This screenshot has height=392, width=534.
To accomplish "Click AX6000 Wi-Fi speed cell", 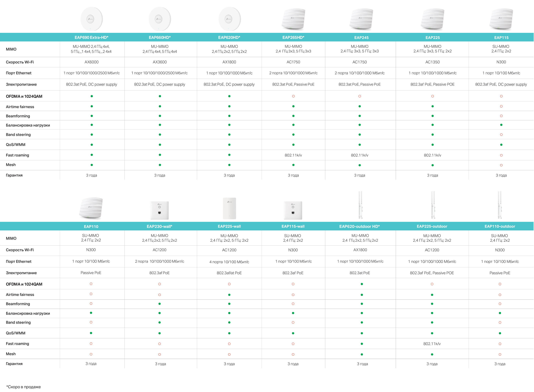I will coord(92,62).
